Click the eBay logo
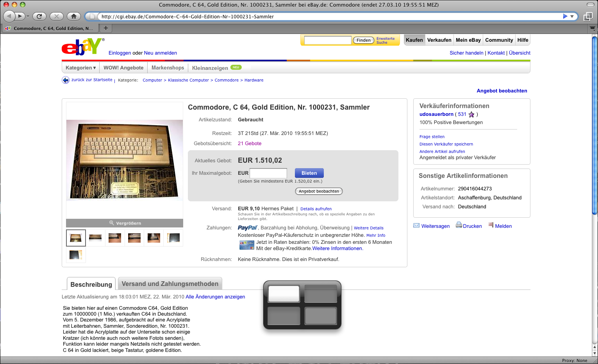 (x=83, y=47)
